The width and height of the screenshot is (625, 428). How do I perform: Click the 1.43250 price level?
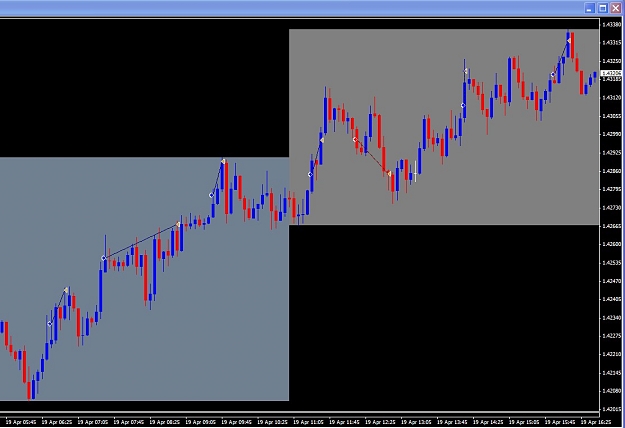[x=611, y=61]
